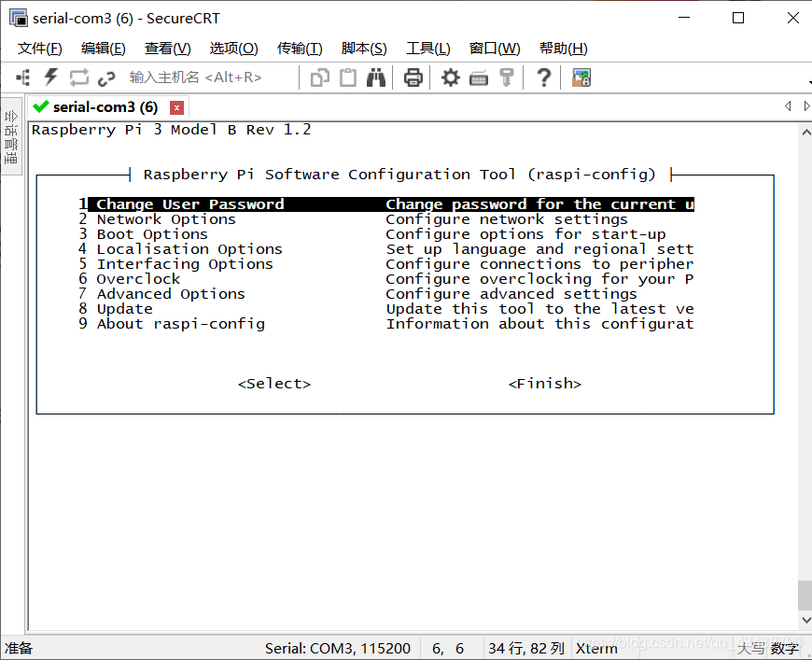812x660 pixels.
Task: Click the <Finish> button
Action: 545,384
